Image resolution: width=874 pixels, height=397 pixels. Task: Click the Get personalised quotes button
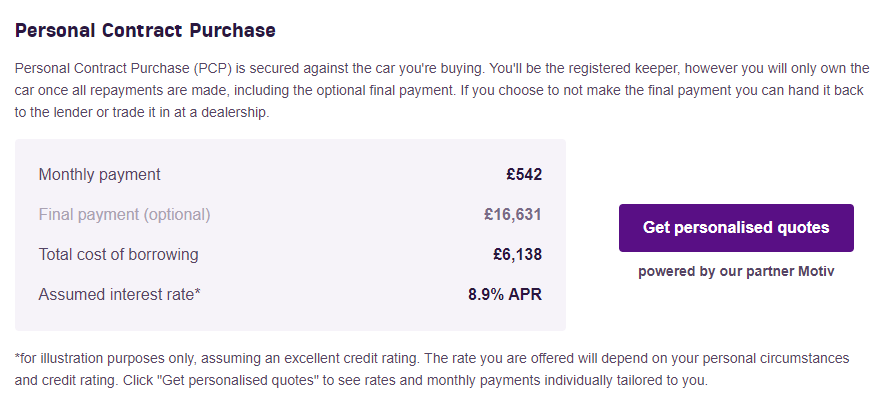click(x=736, y=227)
